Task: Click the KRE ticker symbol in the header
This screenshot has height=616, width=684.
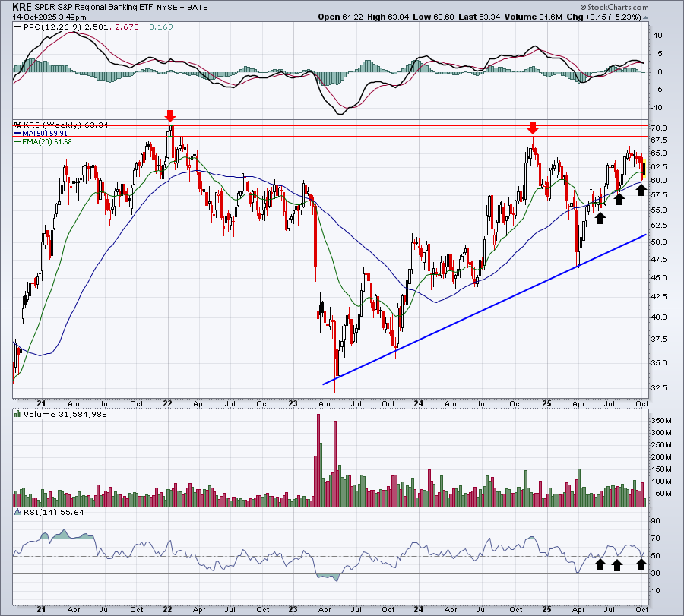Action: (x=22, y=7)
